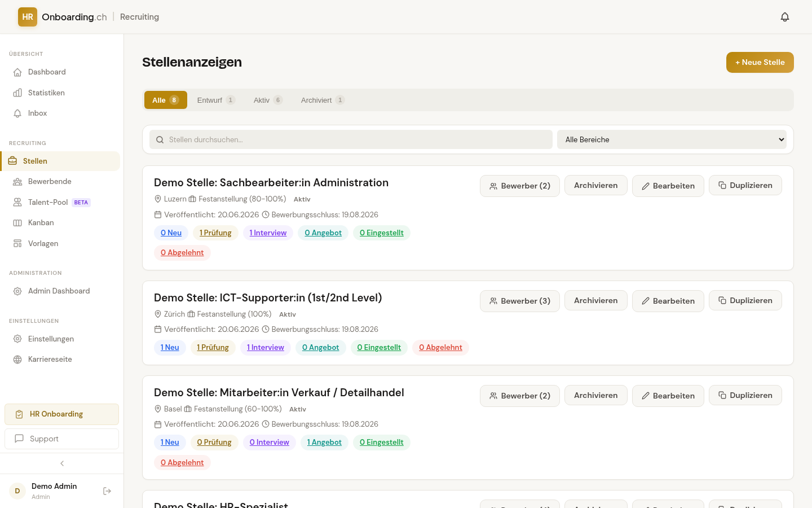812x508 pixels.
Task: Archive the Mitarbeiter:in Verkauf job
Action: (596, 395)
